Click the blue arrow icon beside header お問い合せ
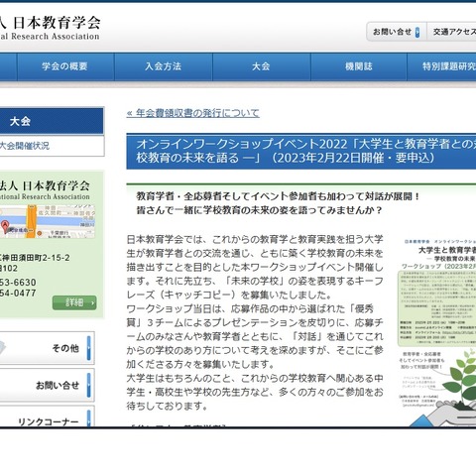Screen dimensions: 476x476 tap(417, 32)
